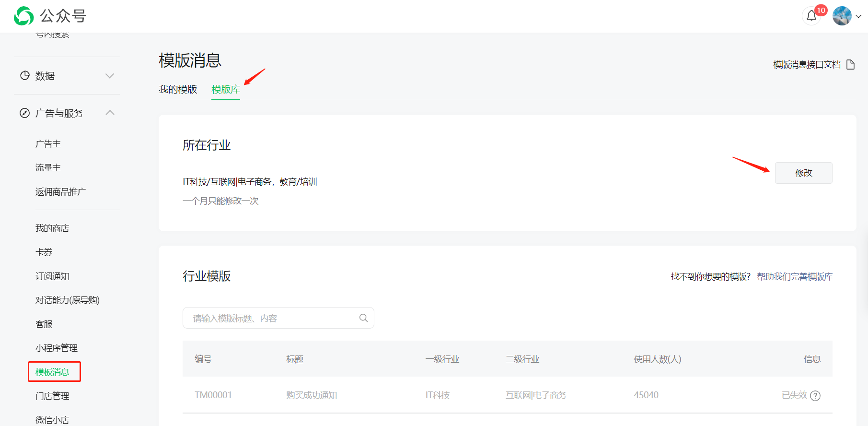This screenshot has height=426, width=868.
Task: Expand the 数据 menu chevron
Action: [110, 76]
